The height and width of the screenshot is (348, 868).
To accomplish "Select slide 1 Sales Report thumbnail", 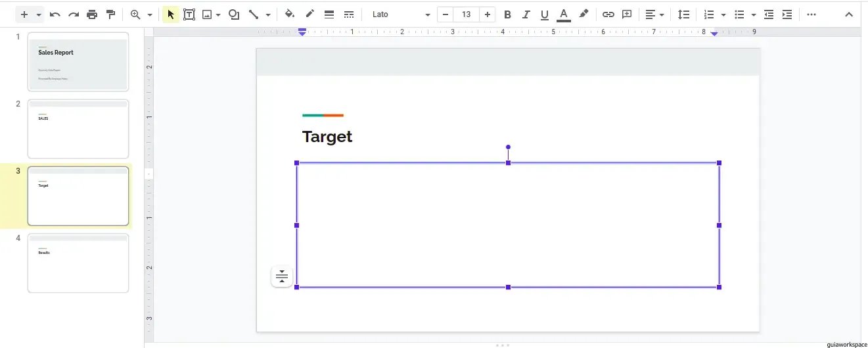I will pyautogui.click(x=78, y=62).
